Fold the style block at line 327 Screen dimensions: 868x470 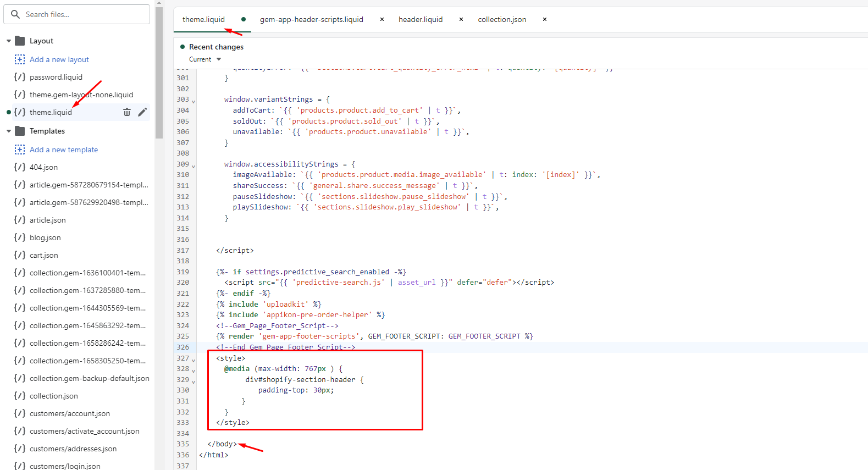point(193,360)
